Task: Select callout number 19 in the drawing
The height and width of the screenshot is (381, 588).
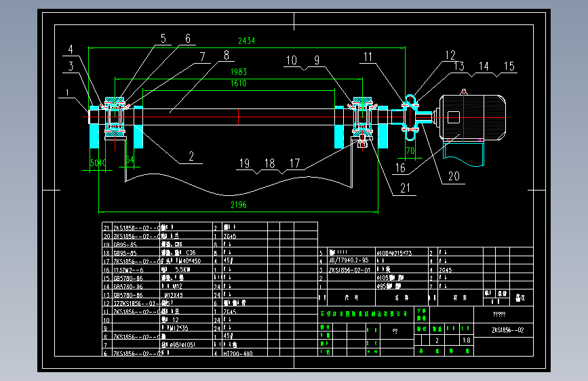Action: [x=245, y=163]
